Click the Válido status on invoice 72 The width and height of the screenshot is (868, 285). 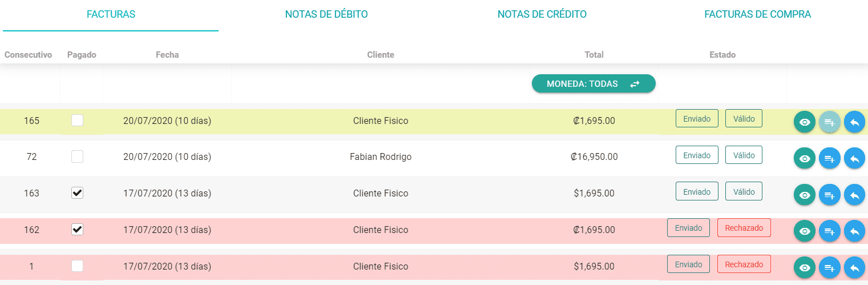click(744, 155)
